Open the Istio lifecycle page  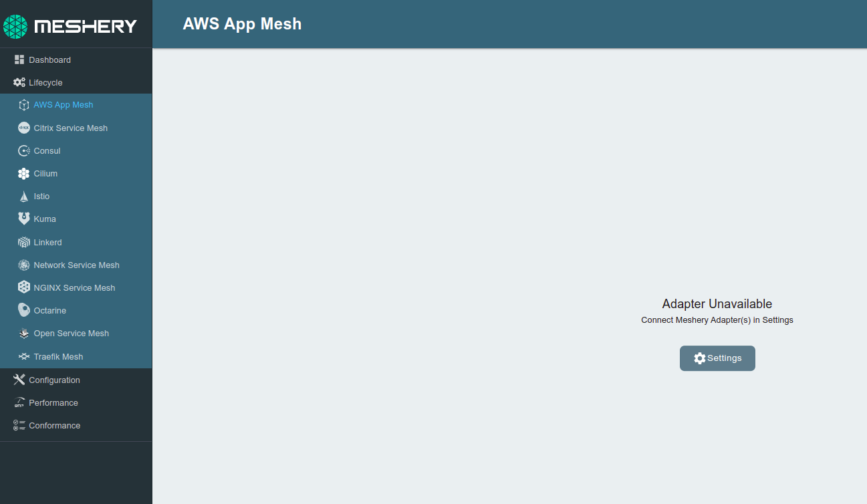point(23,196)
